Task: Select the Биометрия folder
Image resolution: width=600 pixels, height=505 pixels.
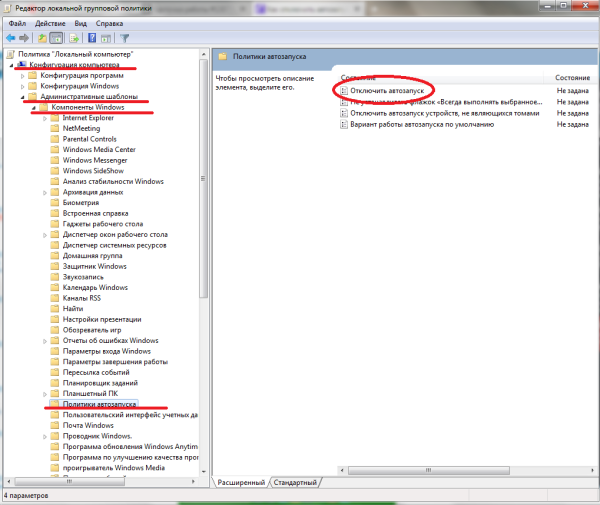Action: pyautogui.click(x=81, y=203)
